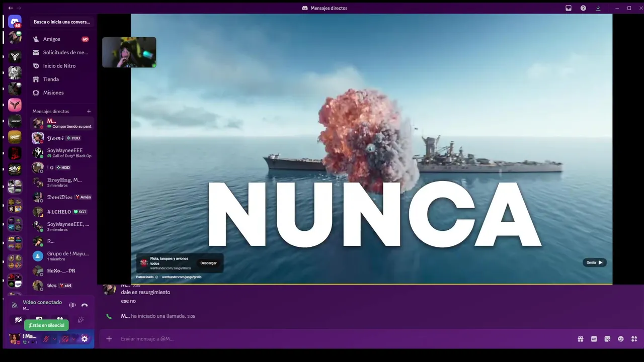Open the #1CHELO direct message
Image resolution: width=644 pixels, height=362 pixels.
(x=61, y=212)
